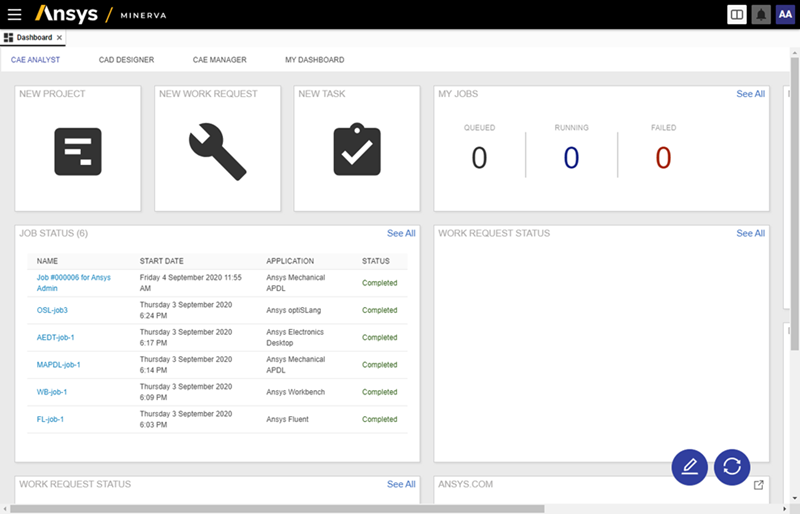
Task: Switch to the CAD Designer tab
Action: point(126,60)
